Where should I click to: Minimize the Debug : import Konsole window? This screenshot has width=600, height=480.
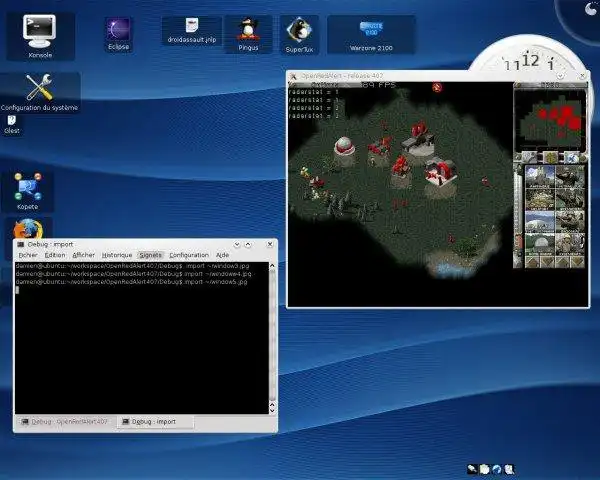click(237, 244)
